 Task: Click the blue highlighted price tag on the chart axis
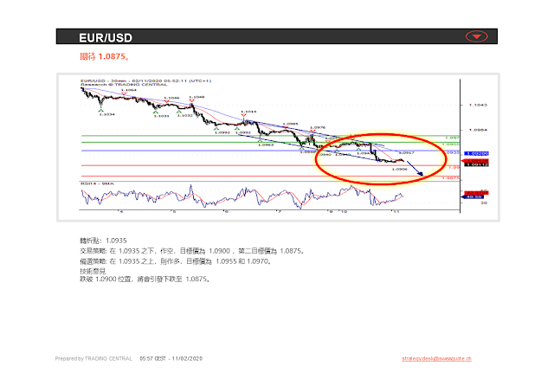(x=476, y=153)
